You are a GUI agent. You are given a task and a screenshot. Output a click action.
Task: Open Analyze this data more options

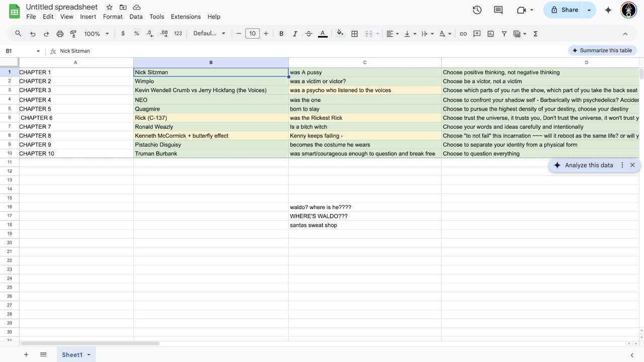click(x=622, y=165)
